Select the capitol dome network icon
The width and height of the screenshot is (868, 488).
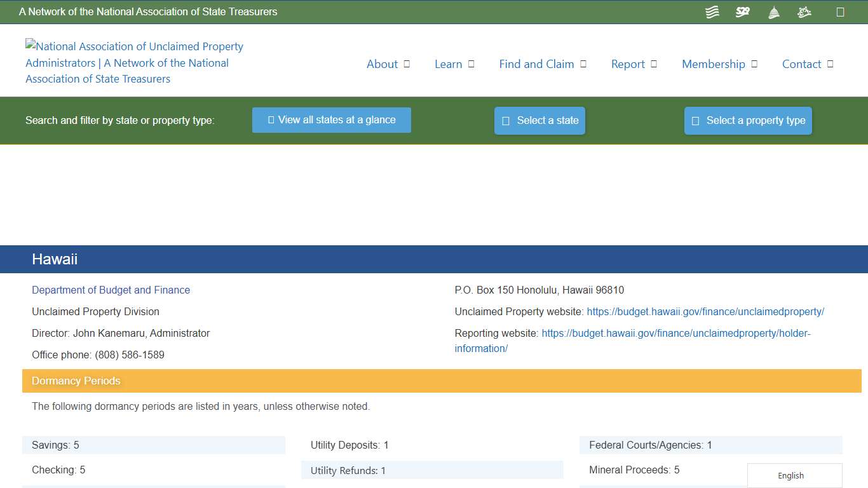(x=773, y=11)
